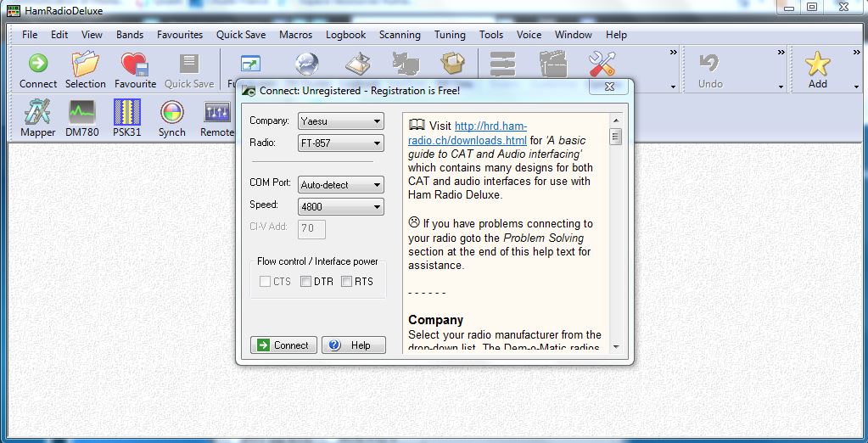Open the Selection folder icon
This screenshot has width=868, height=443.
coord(85,64)
